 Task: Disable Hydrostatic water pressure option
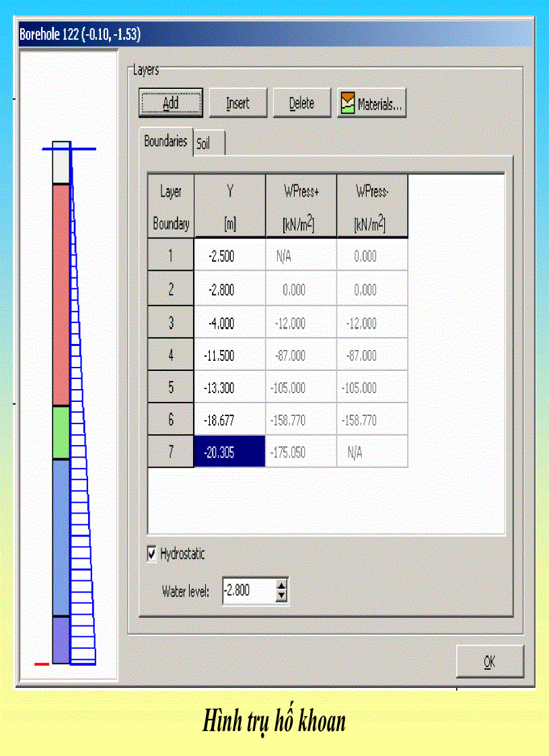pos(153,554)
